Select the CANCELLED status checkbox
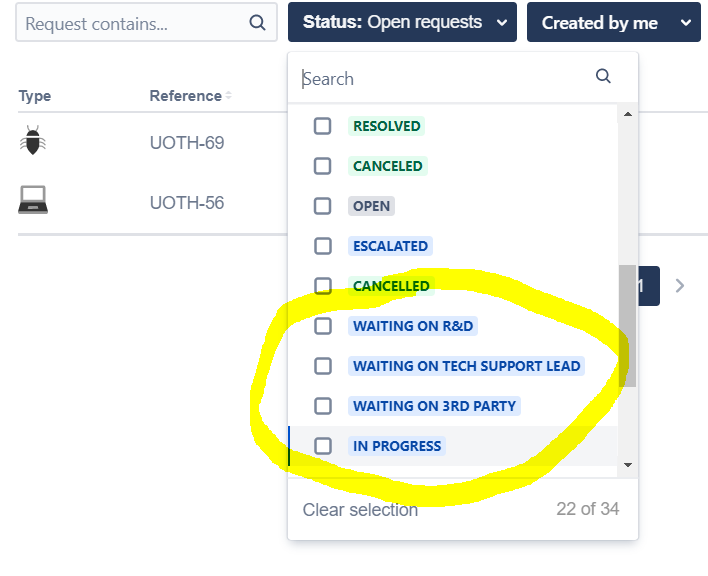This screenshot has width=708, height=576. coord(322,286)
